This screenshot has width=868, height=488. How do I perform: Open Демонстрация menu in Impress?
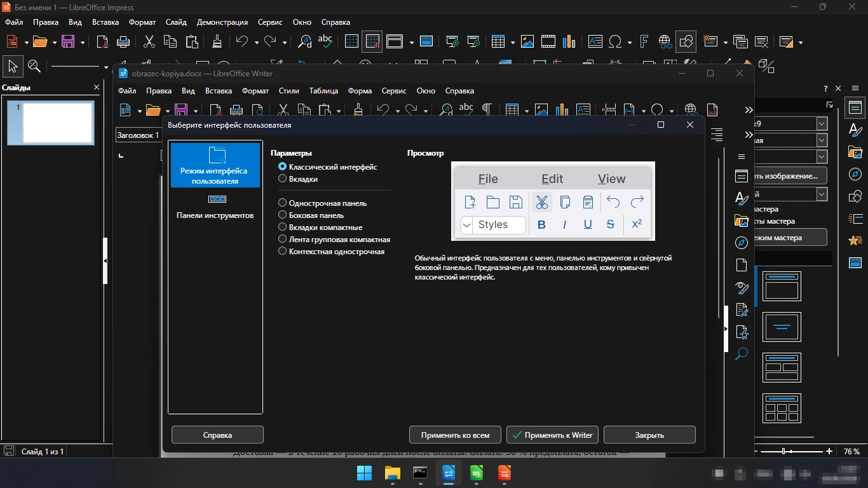pyautogui.click(x=222, y=22)
